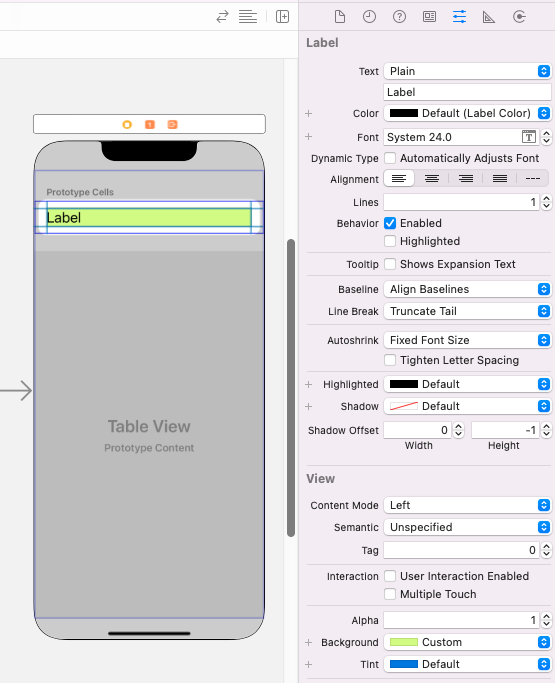Open the Quick Help inspector tab

click(399, 17)
